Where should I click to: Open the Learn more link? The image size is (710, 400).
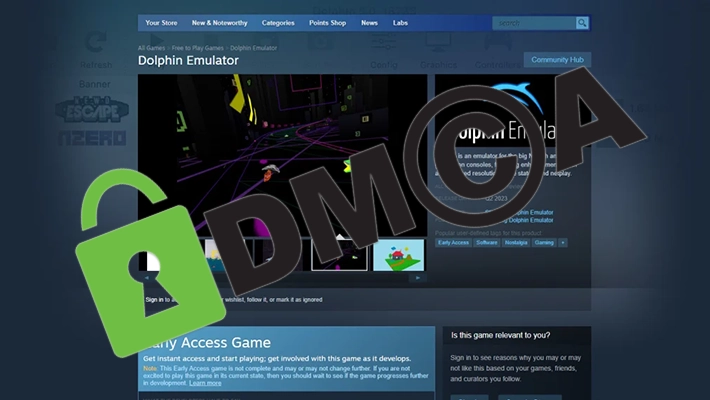pos(205,383)
